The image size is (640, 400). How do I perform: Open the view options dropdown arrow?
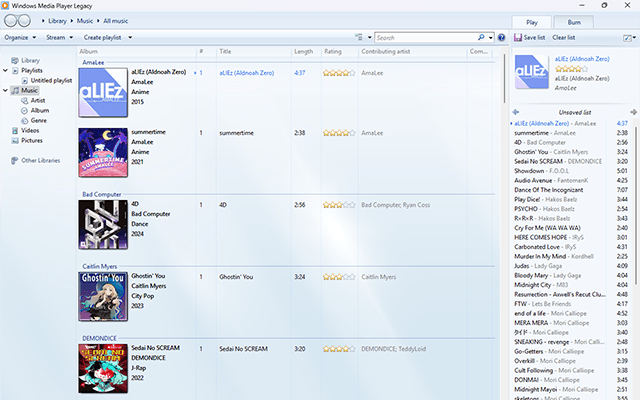pos(369,38)
